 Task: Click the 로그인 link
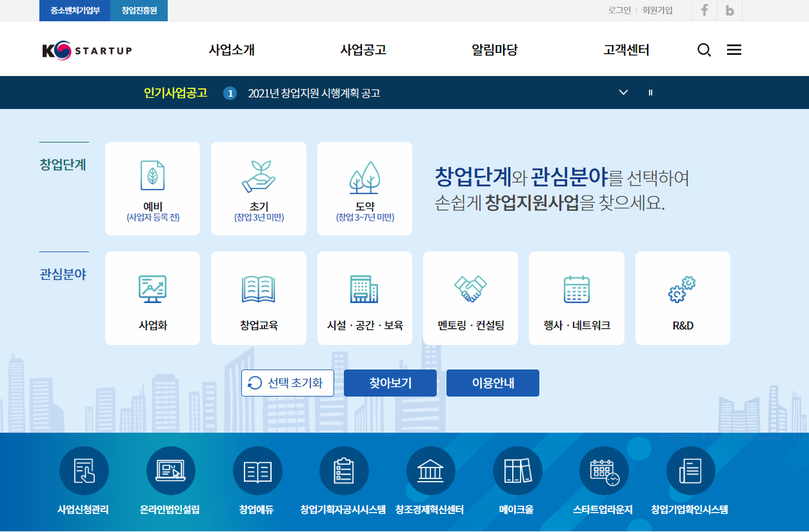pos(618,10)
